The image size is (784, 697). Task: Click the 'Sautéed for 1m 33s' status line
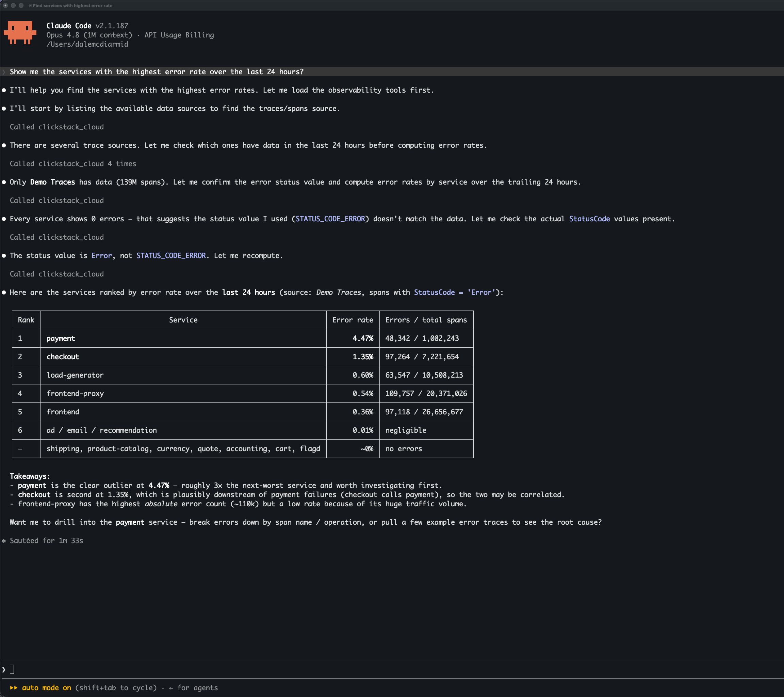coord(46,541)
